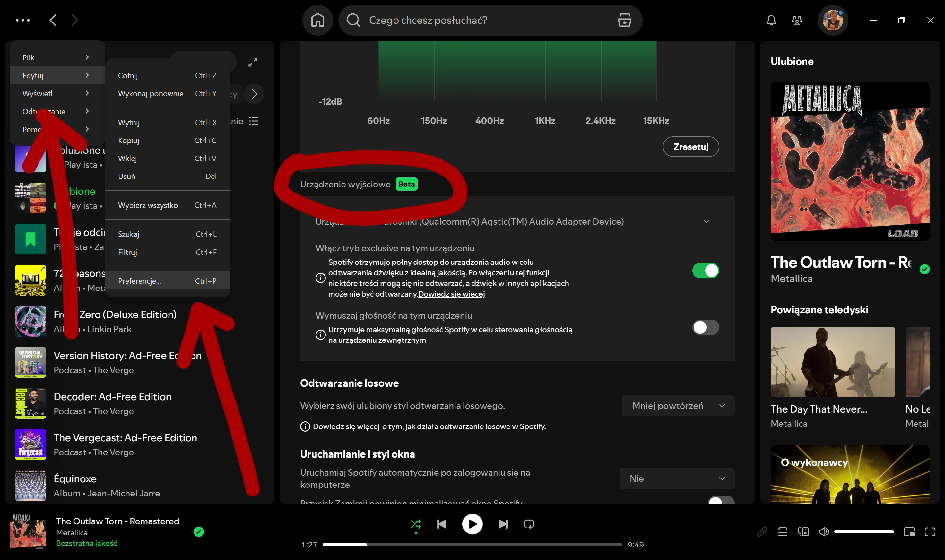Open the notifications bell
945x560 pixels.
tap(771, 20)
